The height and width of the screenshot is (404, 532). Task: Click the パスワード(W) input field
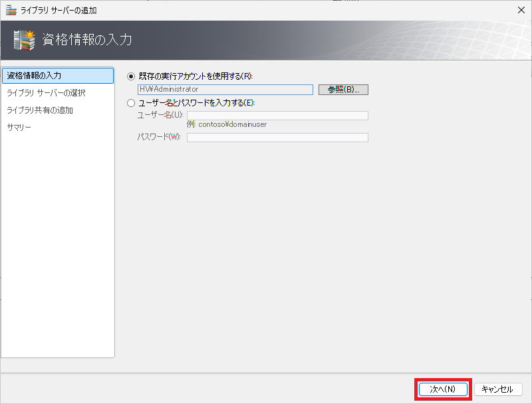(277, 138)
